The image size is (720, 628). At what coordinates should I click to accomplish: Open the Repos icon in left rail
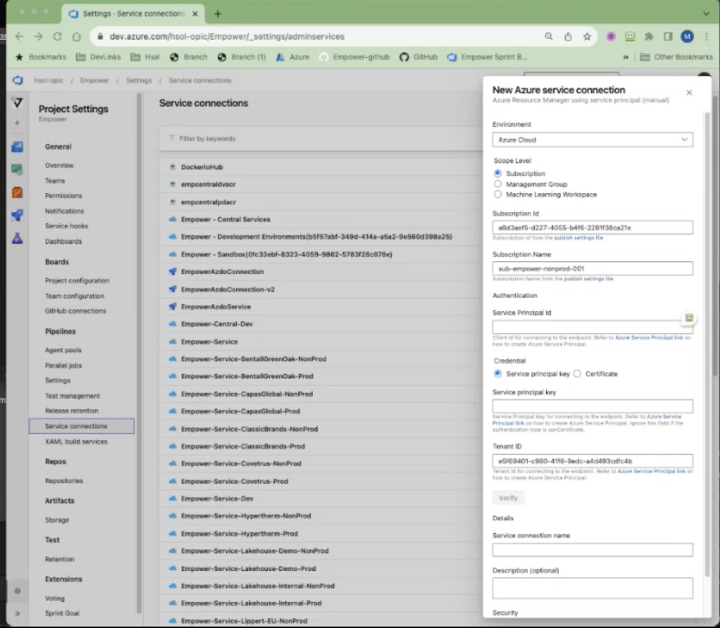pyautogui.click(x=17, y=192)
